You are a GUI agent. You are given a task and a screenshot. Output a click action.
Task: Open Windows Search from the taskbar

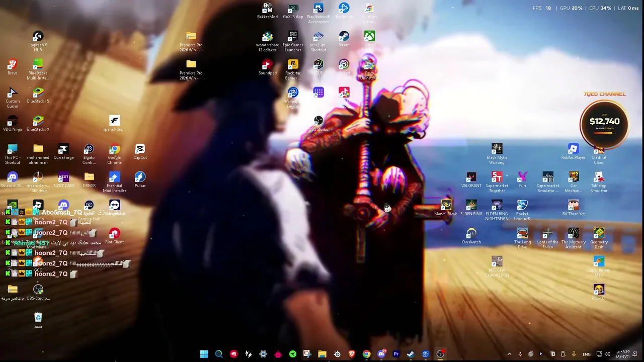click(x=219, y=354)
